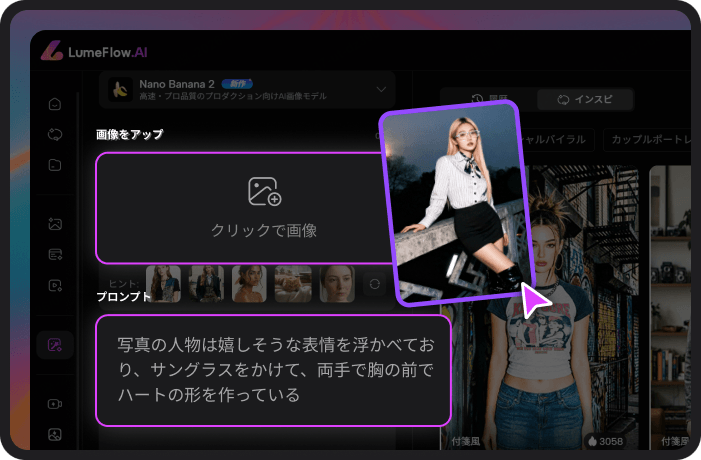Open the refresh loop icon in the sidebar
701x460 pixels.
pyautogui.click(x=55, y=134)
